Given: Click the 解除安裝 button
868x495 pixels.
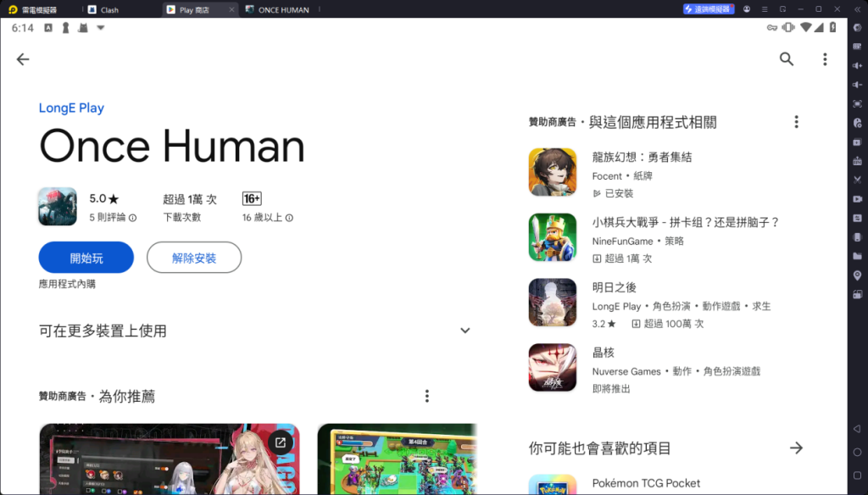Looking at the screenshot, I should (x=194, y=258).
